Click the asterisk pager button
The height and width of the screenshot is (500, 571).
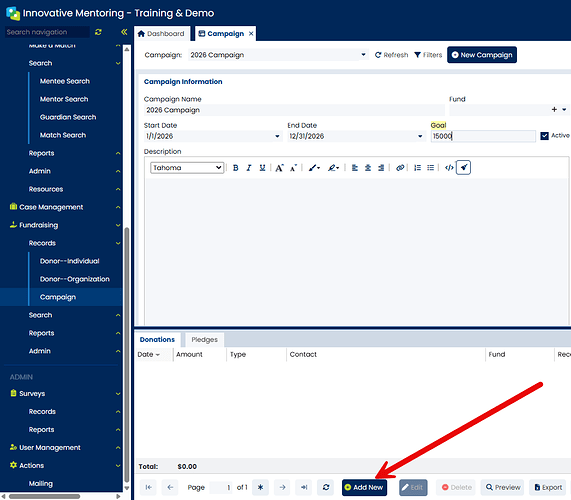[260, 487]
